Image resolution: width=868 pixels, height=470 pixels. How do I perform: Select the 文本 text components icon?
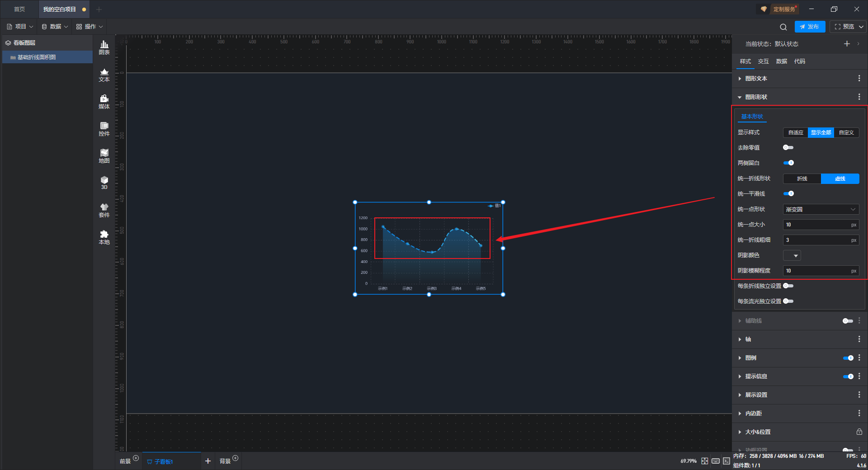tap(104, 75)
